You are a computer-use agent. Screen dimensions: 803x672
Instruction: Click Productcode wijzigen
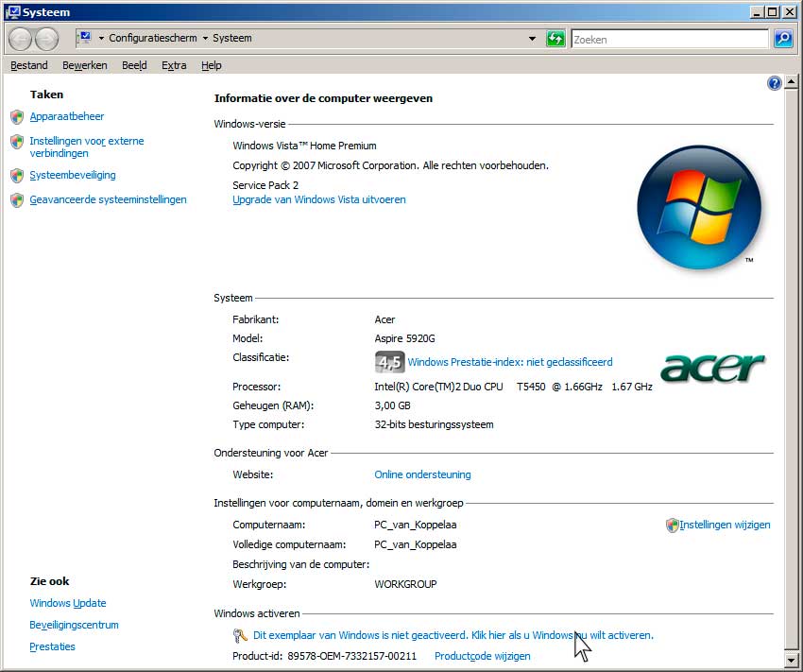(x=482, y=655)
